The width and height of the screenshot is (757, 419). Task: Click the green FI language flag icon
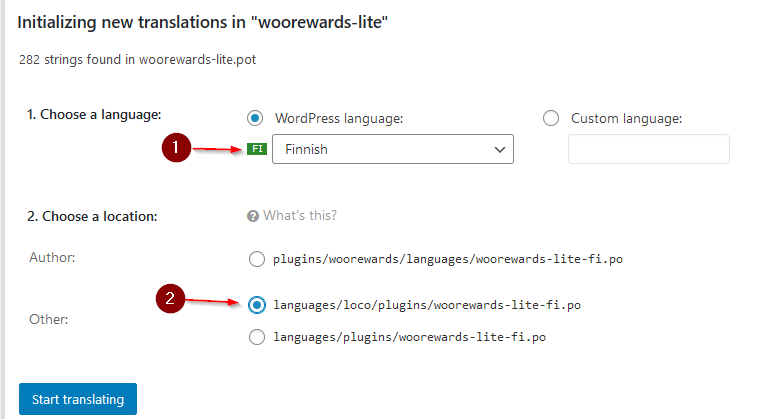[x=257, y=149]
